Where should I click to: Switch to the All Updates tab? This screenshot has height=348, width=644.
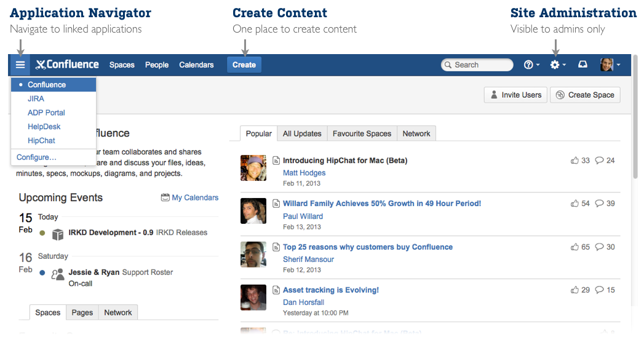coord(302,134)
